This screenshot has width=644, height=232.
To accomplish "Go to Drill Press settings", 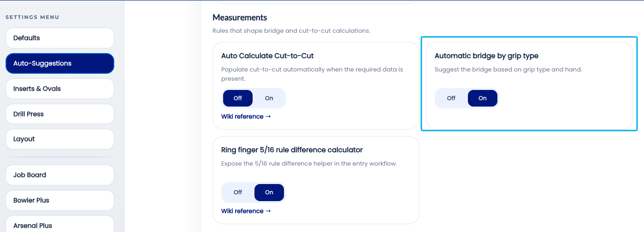I will (60, 114).
